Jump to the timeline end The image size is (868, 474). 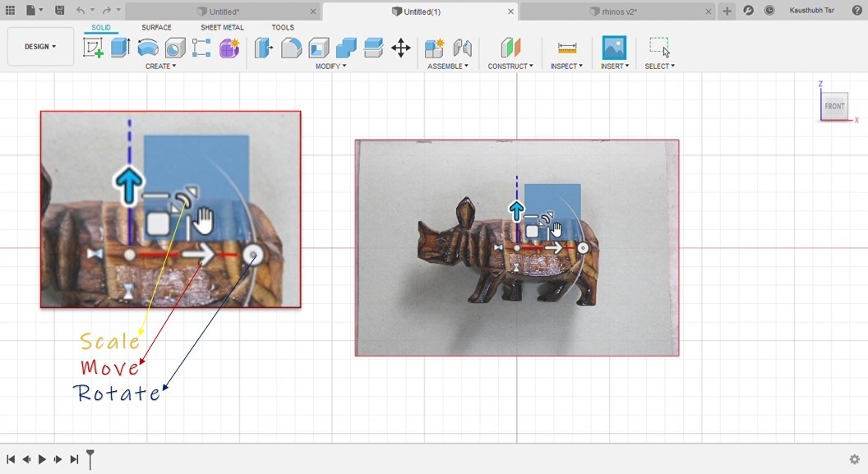(x=74, y=459)
